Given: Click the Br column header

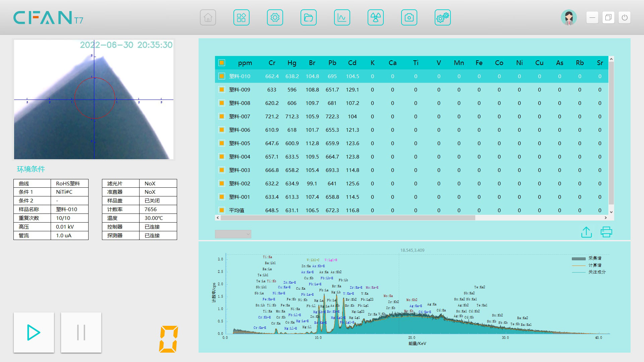Looking at the screenshot, I should click(x=312, y=63).
